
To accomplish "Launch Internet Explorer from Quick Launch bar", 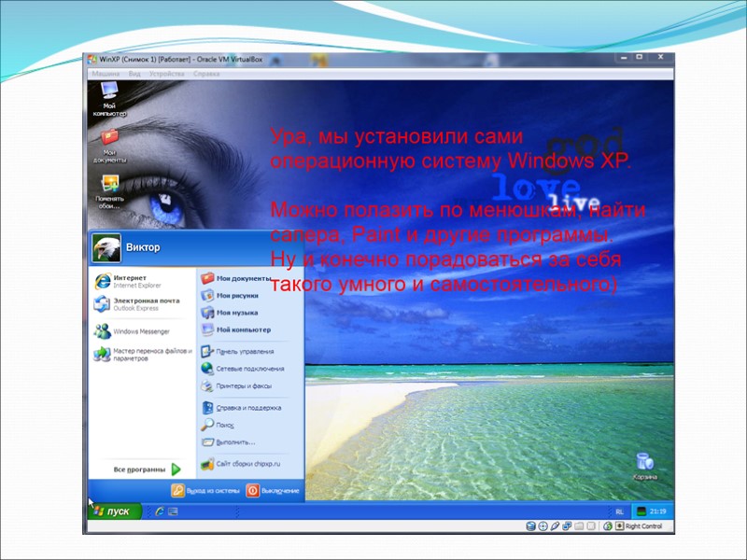I will (x=160, y=511).
